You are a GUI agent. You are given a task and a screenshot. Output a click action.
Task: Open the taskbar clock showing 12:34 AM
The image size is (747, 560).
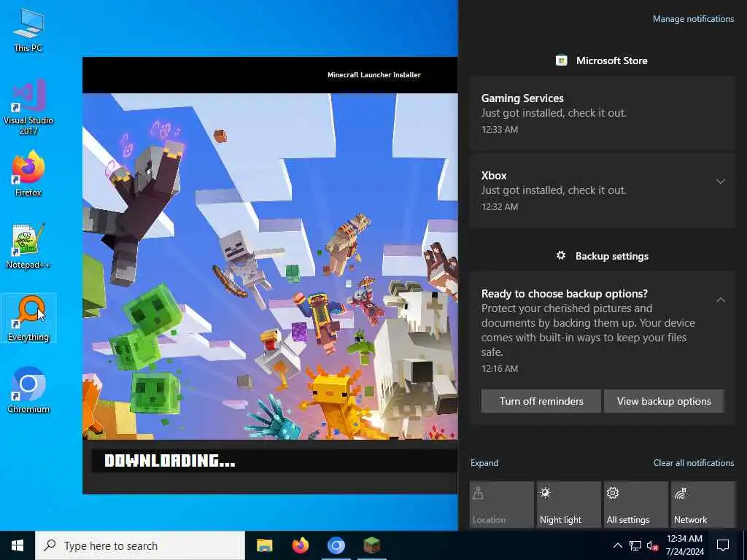click(684, 545)
